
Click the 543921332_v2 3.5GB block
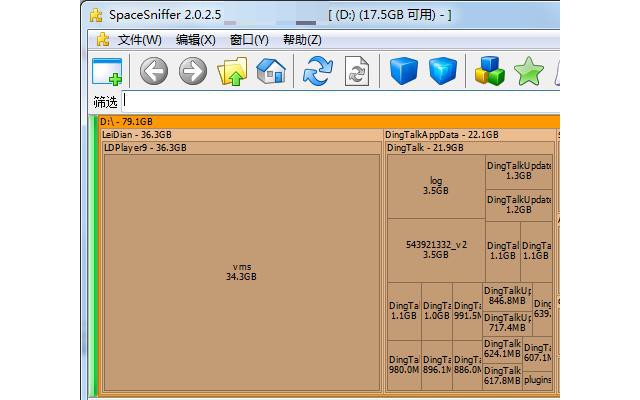[436, 250]
